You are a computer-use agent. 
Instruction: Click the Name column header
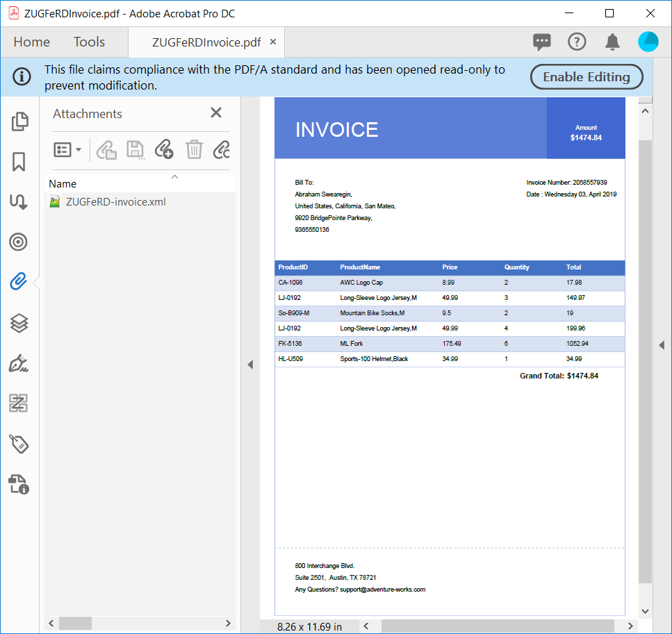63,184
